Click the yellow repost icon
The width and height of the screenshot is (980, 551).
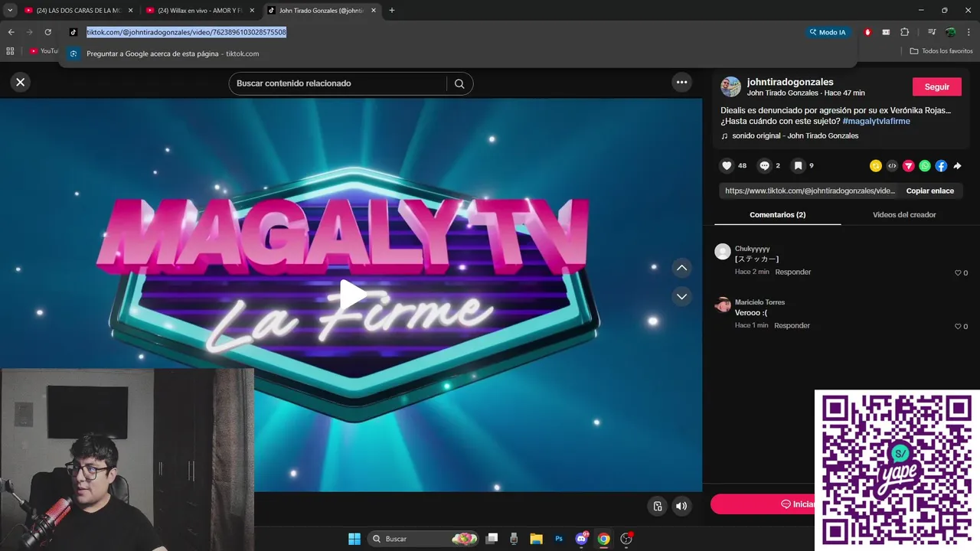[876, 165]
